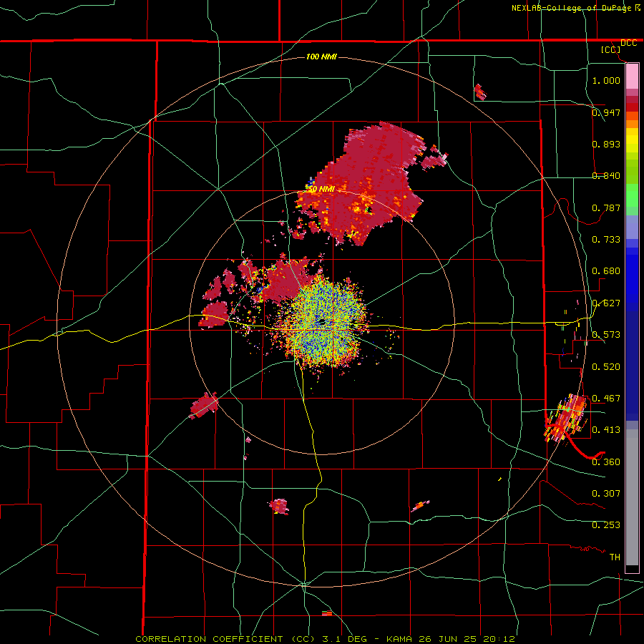
Task: Click the DCC legend title
Action: point(628,43)
